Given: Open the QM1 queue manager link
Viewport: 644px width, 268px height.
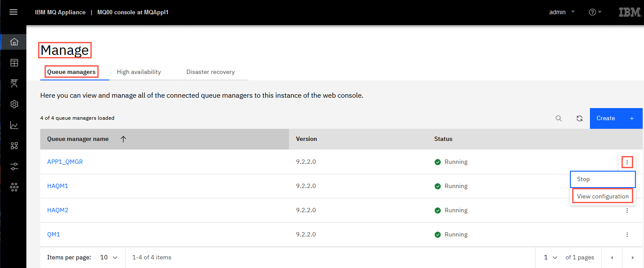Looking at the screenshot, I should tap(54, 235).
